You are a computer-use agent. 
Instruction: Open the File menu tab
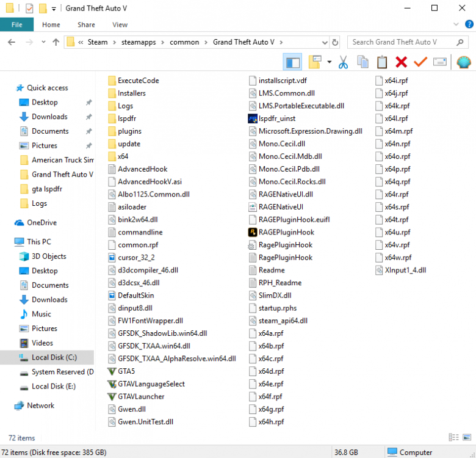[16, 24]
